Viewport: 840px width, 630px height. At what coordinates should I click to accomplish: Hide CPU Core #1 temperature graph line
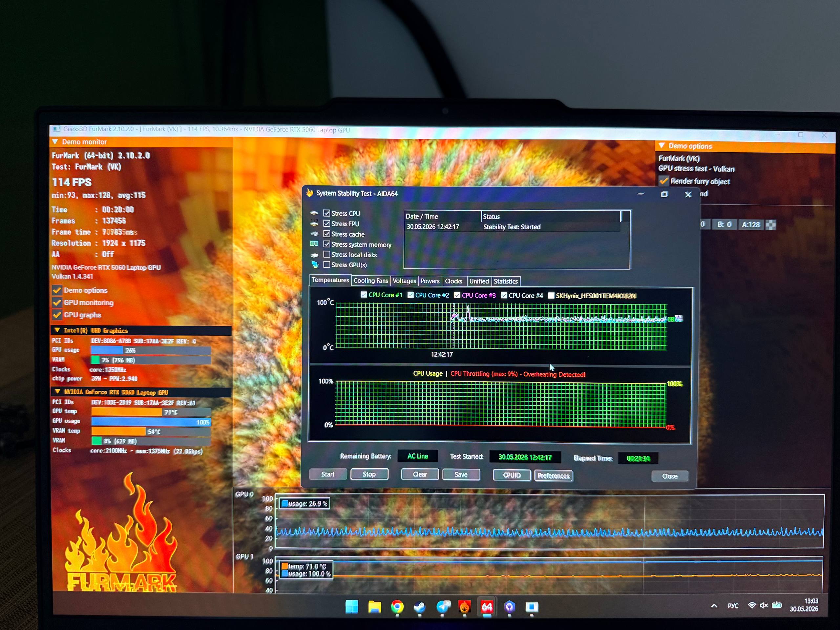click(364, 295)
